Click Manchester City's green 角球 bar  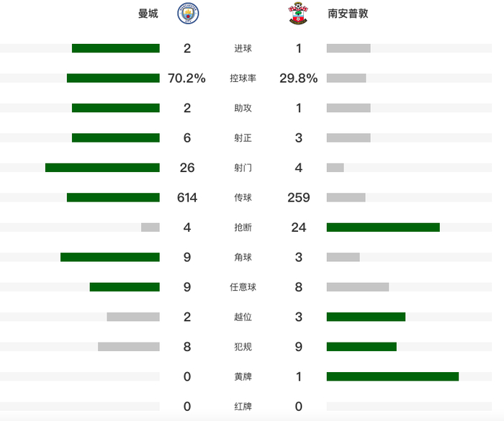point(110,257)
